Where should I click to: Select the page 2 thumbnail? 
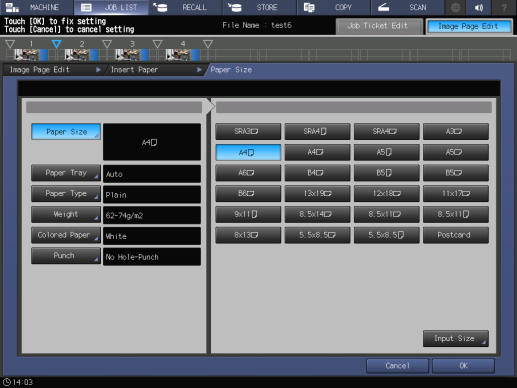[x=81, y=55]
